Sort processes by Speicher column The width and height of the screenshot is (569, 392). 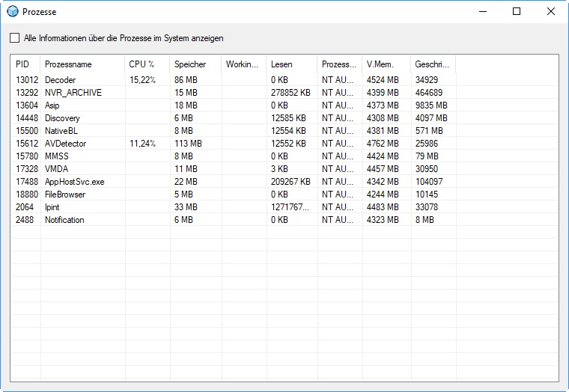tap(189, 64)
